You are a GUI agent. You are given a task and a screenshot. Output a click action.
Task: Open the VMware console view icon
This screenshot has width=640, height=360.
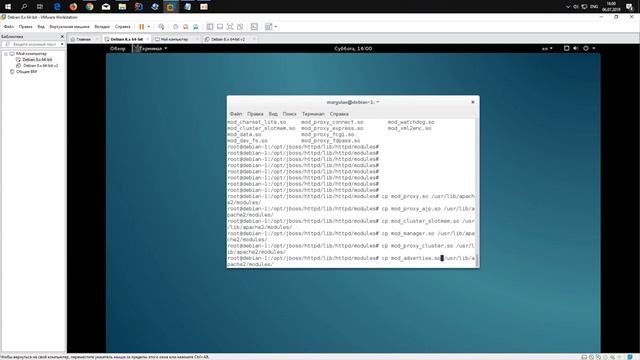(254, 27)
